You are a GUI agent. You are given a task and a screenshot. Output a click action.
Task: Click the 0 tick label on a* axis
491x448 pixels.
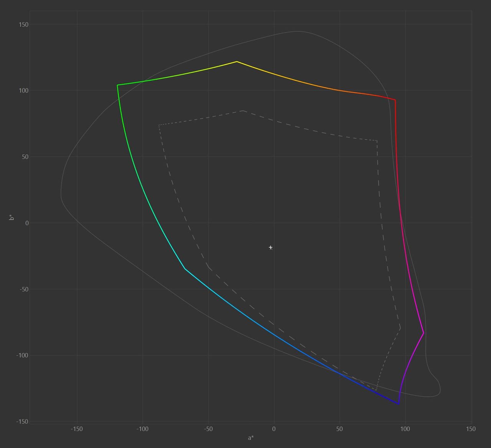coord(274,429)
